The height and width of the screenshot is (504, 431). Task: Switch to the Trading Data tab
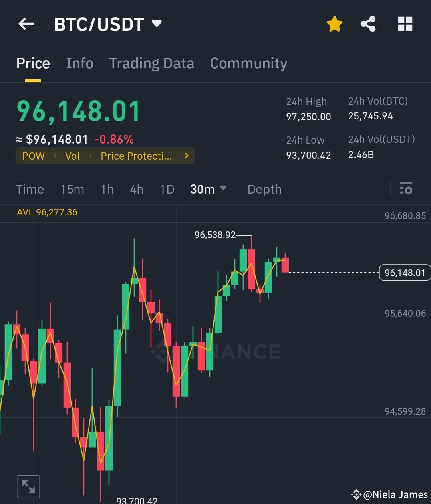click(151, 63)
